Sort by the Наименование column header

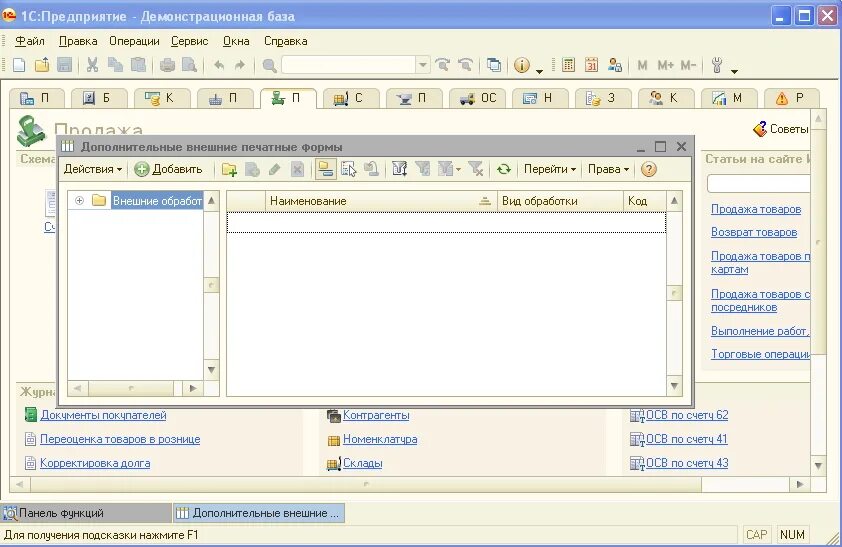[381, 201]
